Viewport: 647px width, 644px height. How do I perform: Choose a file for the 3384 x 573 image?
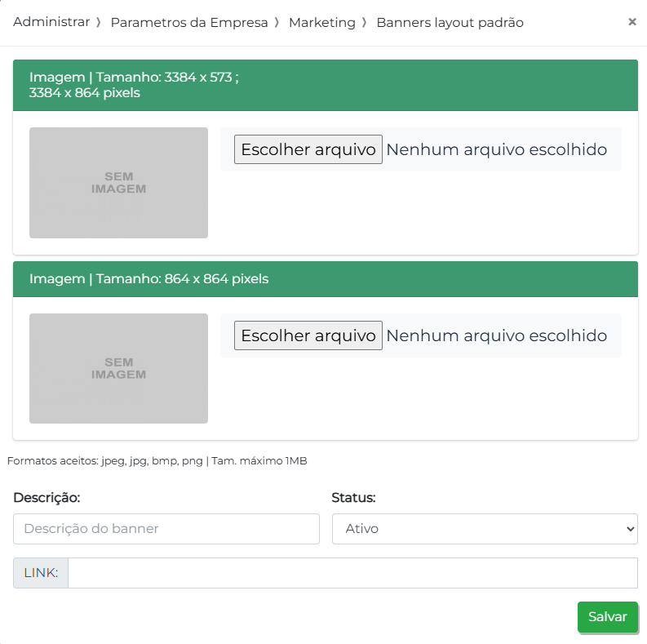[308, 149]
